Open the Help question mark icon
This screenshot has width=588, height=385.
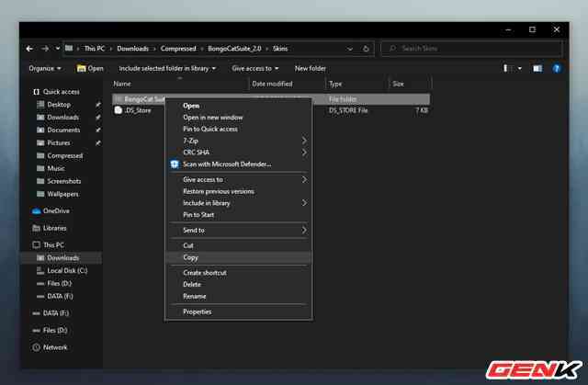point(557,69)
